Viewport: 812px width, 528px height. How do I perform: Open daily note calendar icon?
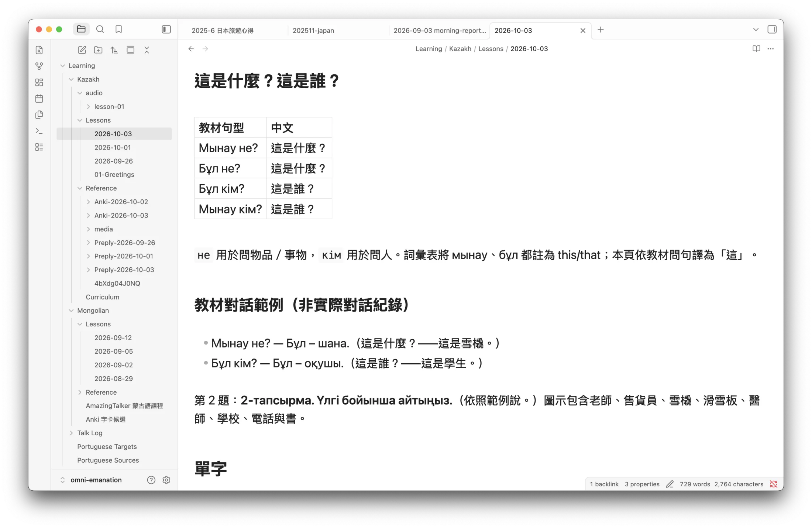point(39,99)
